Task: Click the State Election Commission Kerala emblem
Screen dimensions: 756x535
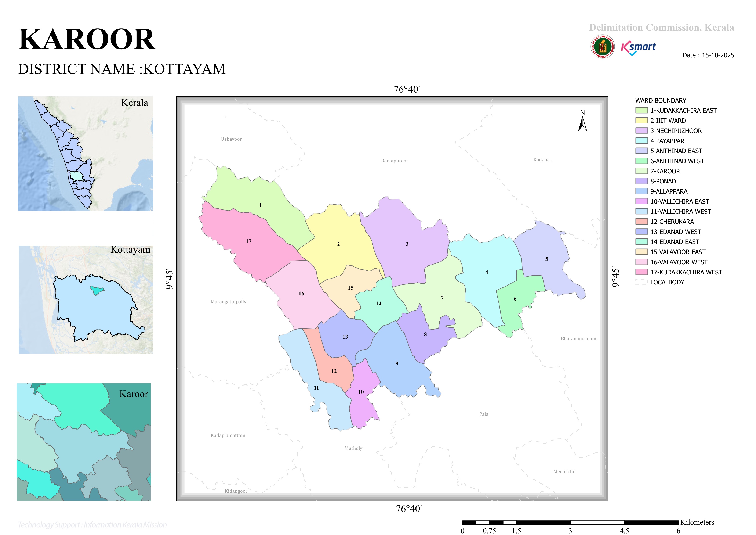Action: tap(602, 47)
